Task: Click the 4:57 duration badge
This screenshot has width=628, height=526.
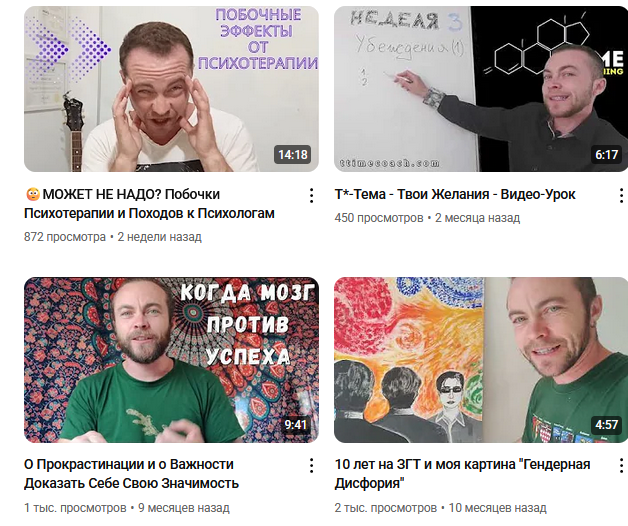Action: [x=606, y=425]
